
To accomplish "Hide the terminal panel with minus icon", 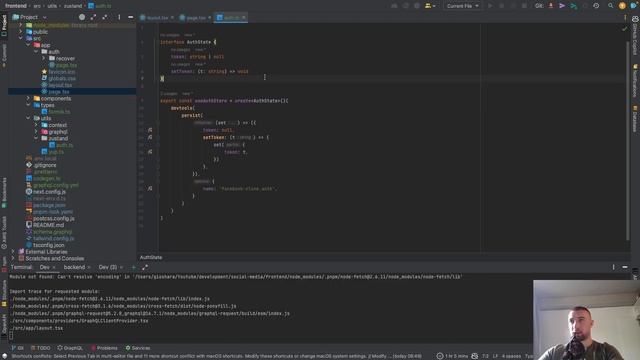I will [x=625, y=267].
